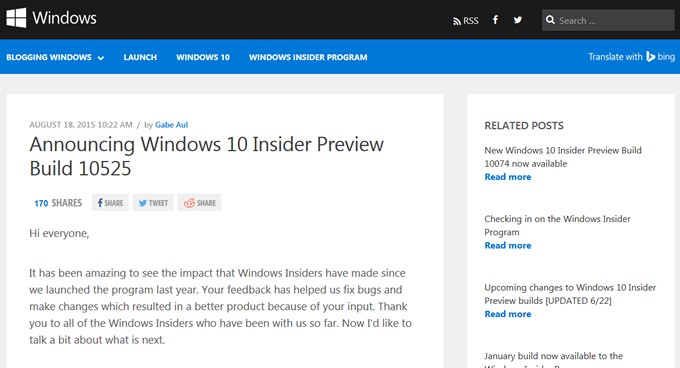
Task: Tweet the article
Action: coord(153,203)
